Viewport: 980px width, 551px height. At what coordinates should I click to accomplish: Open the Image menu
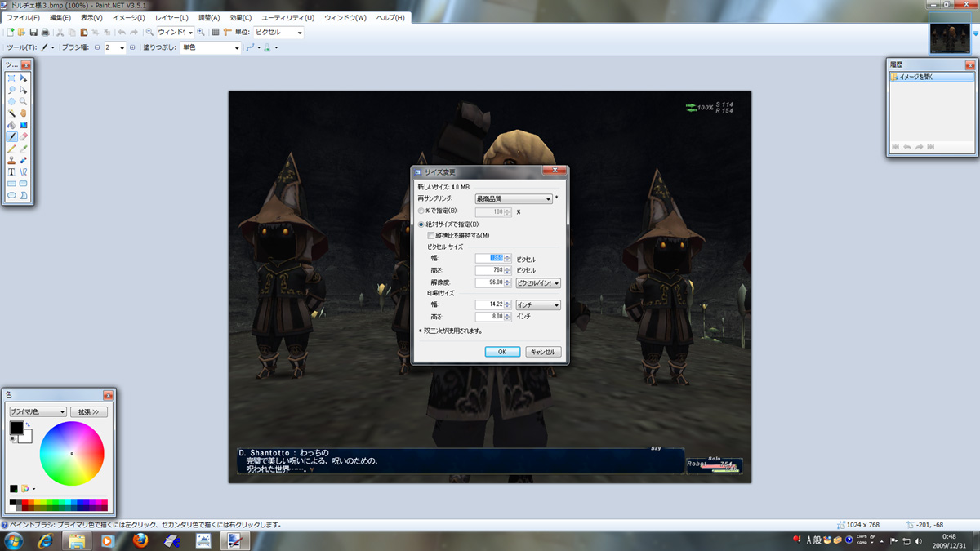point(128,17)
